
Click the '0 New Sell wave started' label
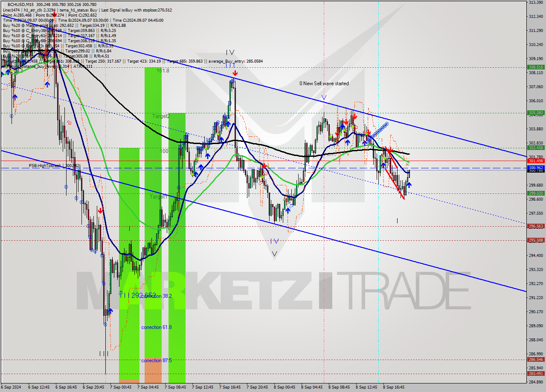point(324,84)
